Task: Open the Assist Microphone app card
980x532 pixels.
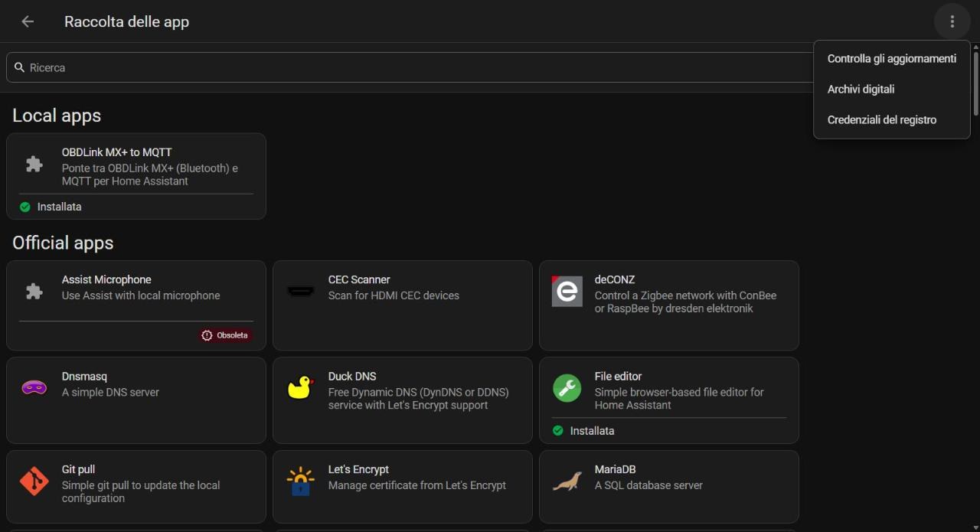Action: point(136,305)
